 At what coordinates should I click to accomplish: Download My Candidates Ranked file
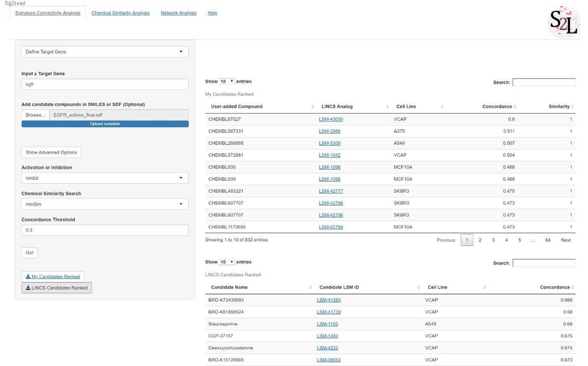click(x=53, y=276)
